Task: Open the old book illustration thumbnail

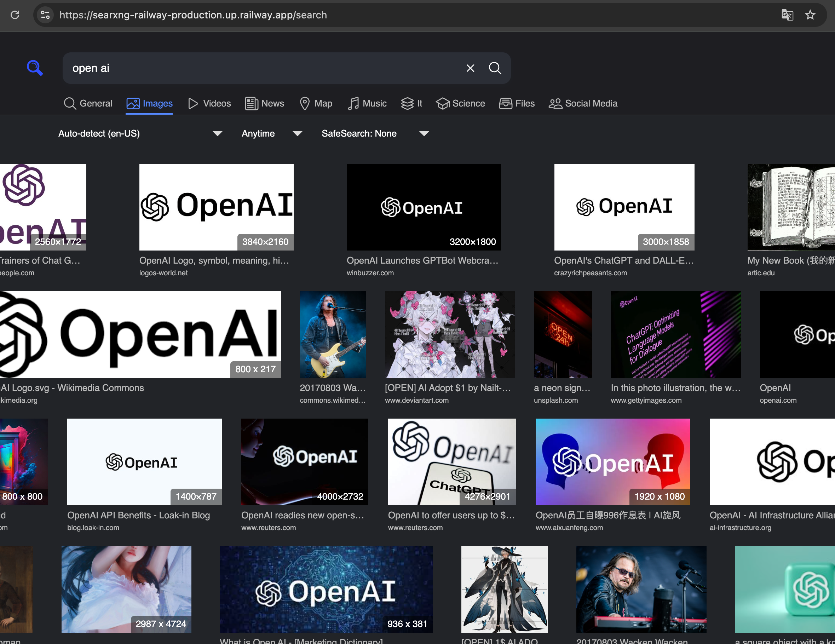Action: [791, 207]
